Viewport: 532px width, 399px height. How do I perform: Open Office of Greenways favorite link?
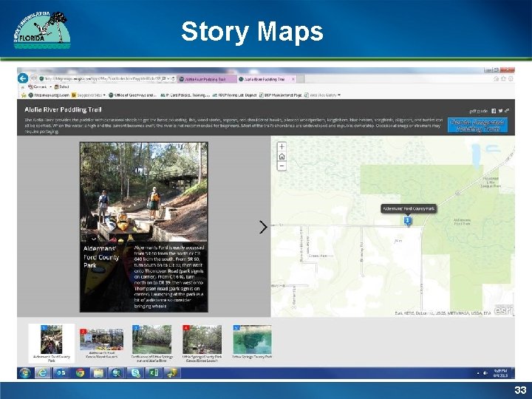coord(133,95)
